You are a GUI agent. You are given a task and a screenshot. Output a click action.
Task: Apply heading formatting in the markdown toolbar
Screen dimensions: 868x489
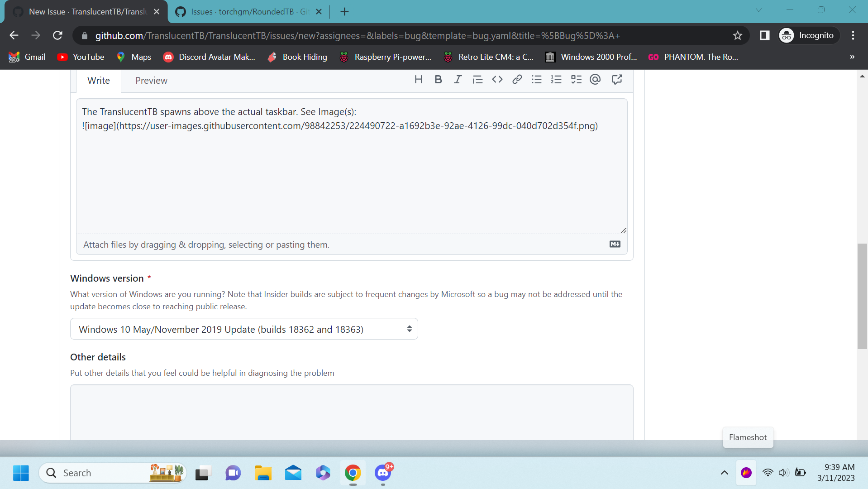coord(418,79)
